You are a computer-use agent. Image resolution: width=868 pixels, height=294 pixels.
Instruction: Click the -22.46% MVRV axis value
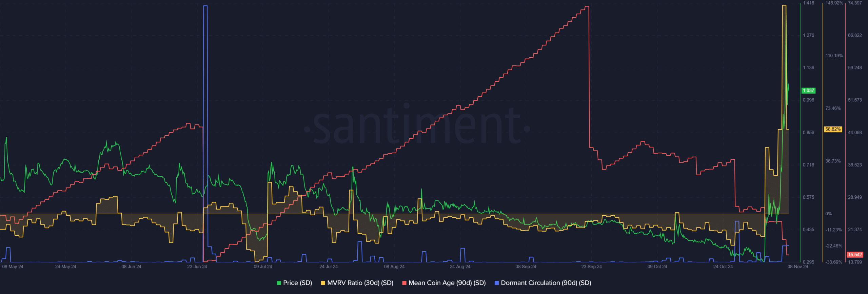(834, 246)
